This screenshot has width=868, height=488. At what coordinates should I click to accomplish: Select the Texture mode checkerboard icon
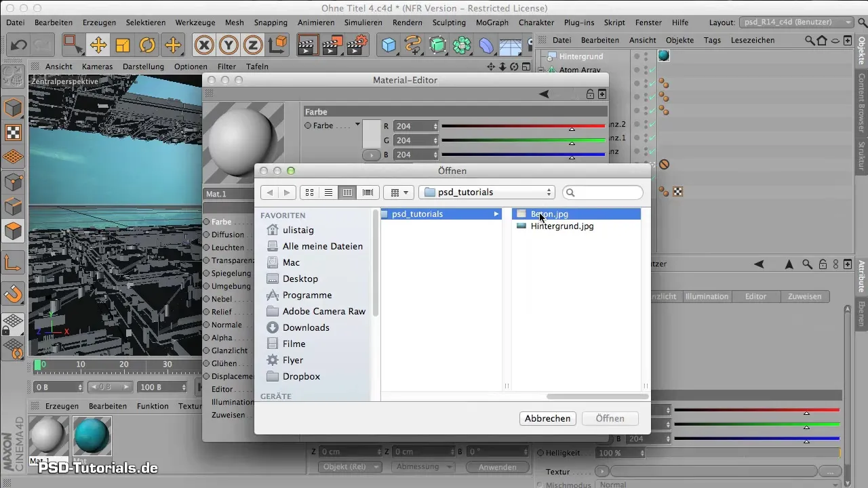pos(14,133)
